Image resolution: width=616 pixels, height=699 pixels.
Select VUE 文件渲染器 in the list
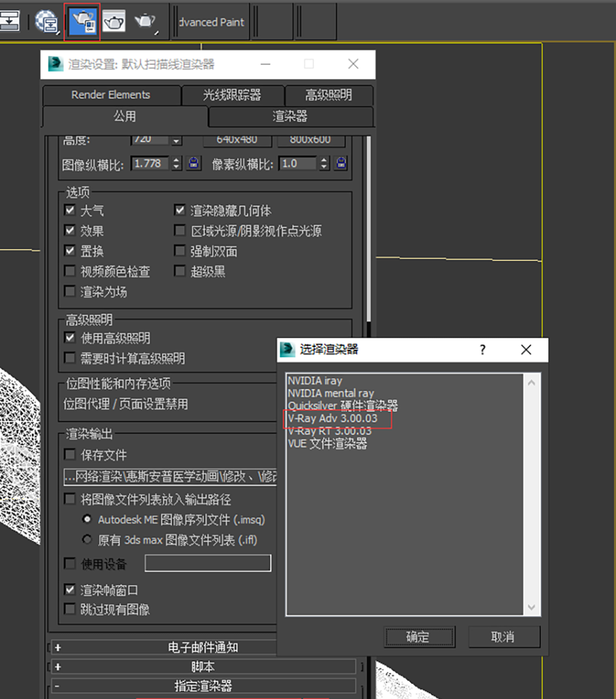pos(328,444)
